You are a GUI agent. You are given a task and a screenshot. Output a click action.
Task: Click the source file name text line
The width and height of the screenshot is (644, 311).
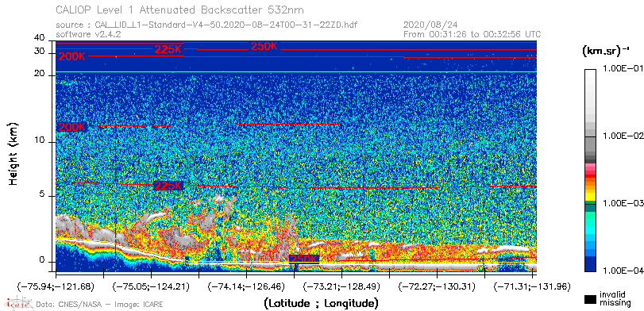(x=206, y=25)
